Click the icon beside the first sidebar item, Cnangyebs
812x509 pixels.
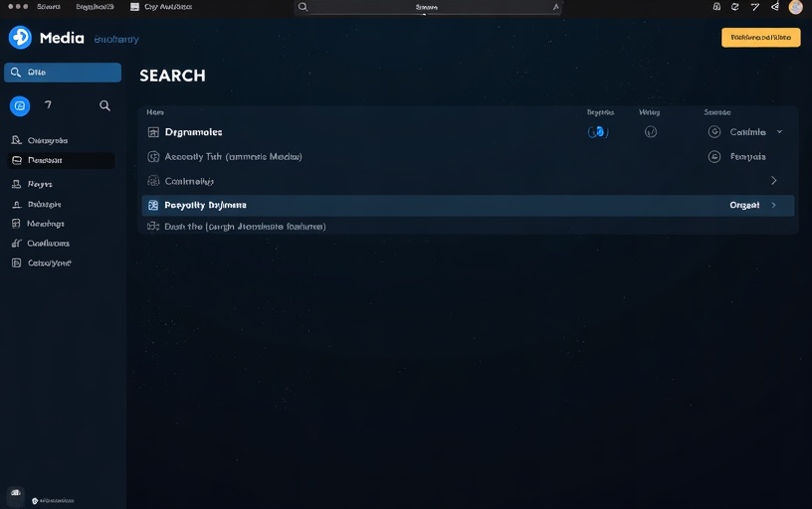click(x=17, y=140)
